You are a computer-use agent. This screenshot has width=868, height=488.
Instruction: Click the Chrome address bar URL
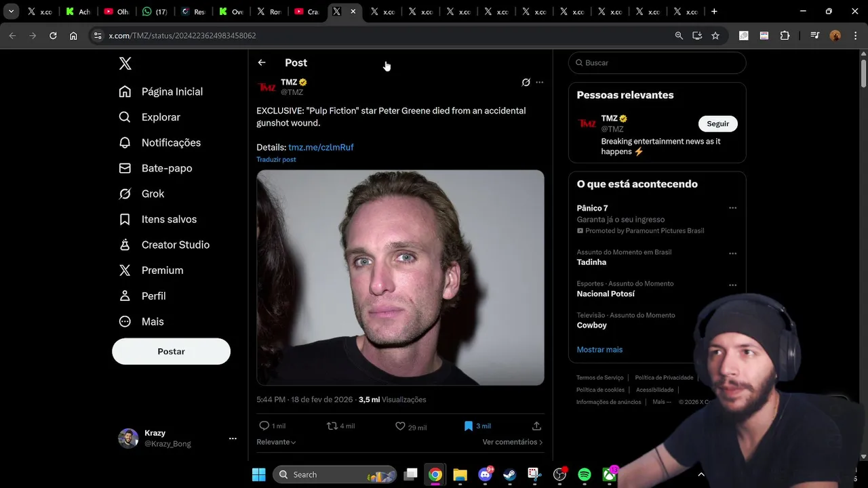coord(182,35)
